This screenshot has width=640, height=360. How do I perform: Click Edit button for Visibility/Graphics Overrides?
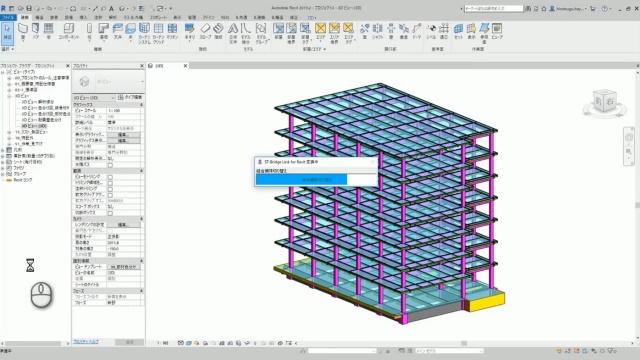pyautogui.click(x=124, y=135)
